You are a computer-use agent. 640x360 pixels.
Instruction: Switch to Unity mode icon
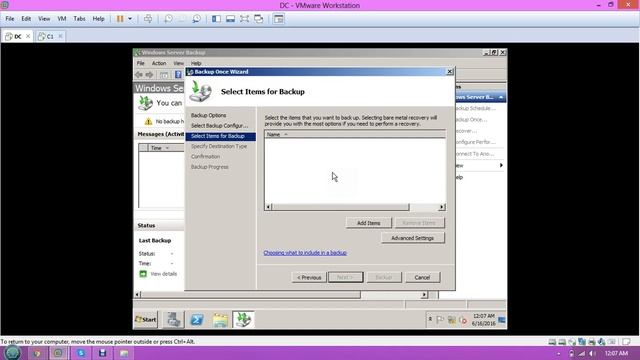pos(258,19)
